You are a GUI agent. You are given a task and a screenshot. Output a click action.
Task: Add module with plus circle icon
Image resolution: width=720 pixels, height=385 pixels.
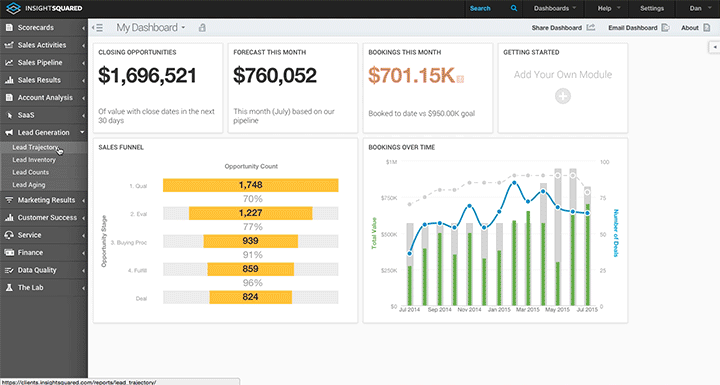click(x=562, y=96)
